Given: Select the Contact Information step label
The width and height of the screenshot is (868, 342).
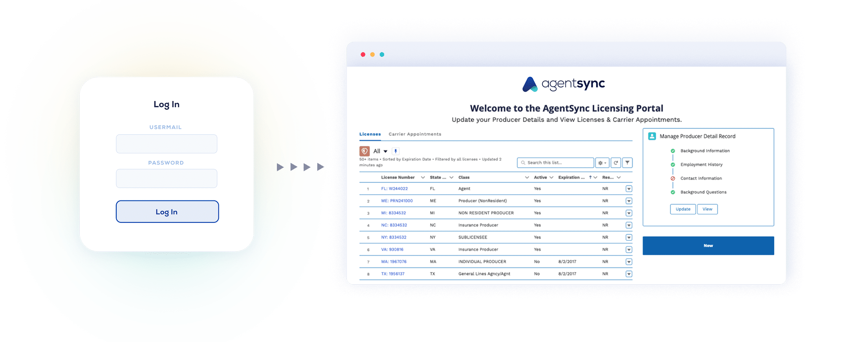Looking at the screenshot, I should pos(701,178).
